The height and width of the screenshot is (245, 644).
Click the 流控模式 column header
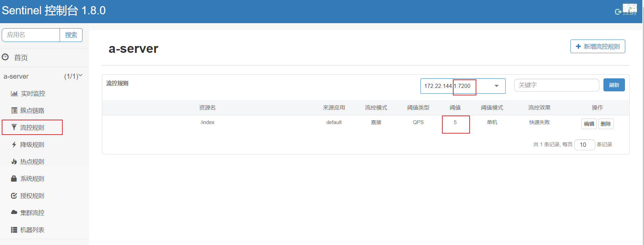[376, 108]
